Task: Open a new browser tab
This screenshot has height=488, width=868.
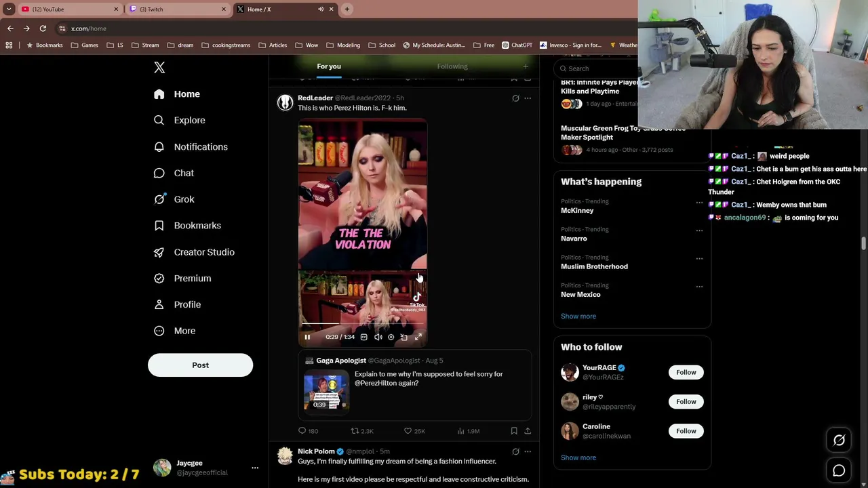Action: click(347, 9)
